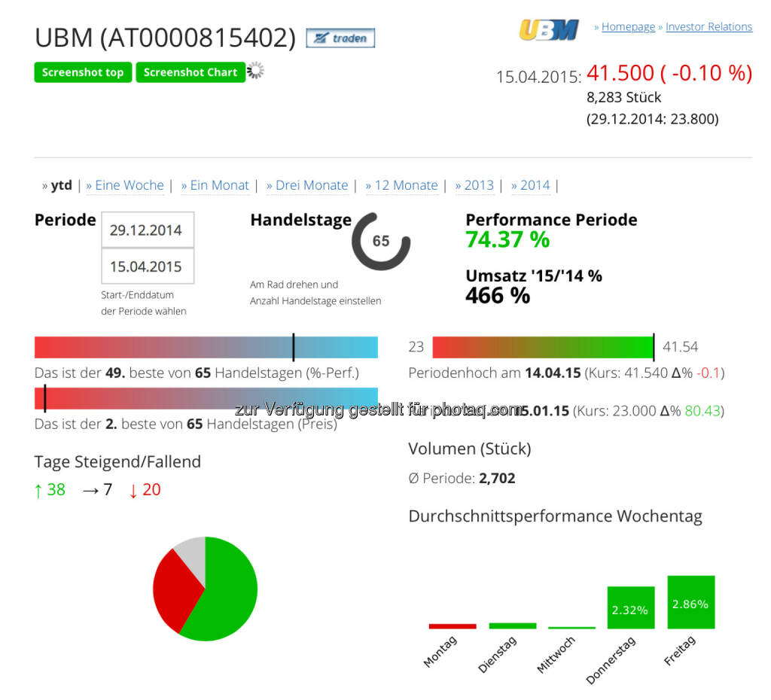Click the start date field 29.12.2014

pyautogui.click(x=148, y=230)
